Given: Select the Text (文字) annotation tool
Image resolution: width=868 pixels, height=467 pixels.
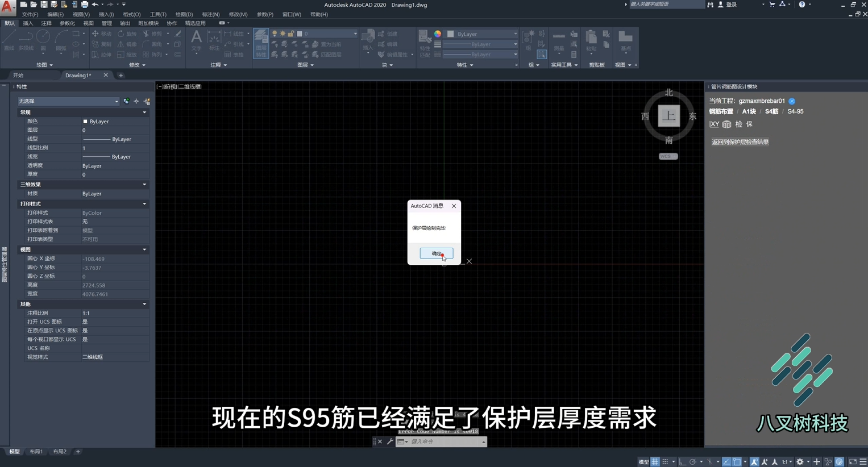Looking at the screenshot, I should click(x=196, y=41).
